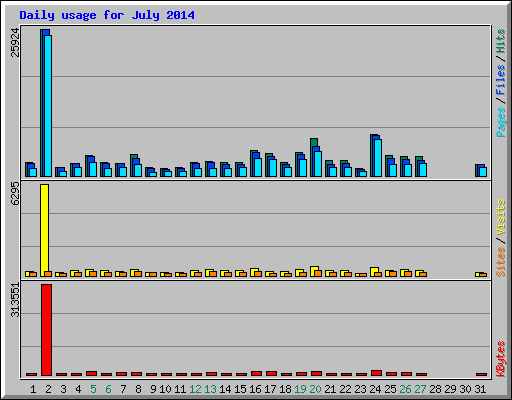Click the cyan "Pages" legend label
This screenshot has width=512, height=400.
501,122
